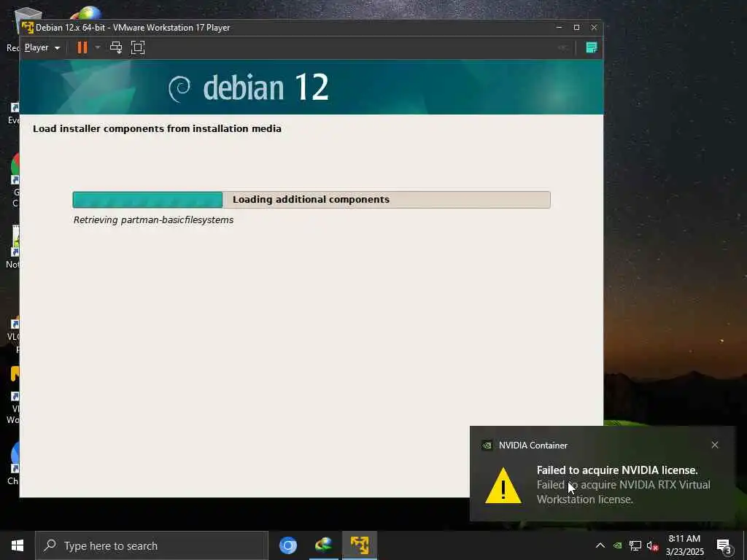Viewport: 747px width, 560px height.
Task: Pause the virtual machine with orange pause button
Action: 82,47
